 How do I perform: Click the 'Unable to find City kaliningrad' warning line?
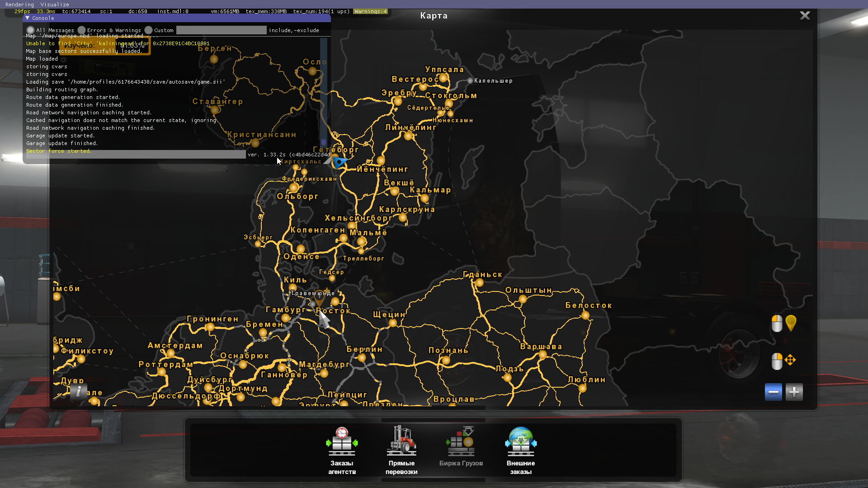[118, 43]
